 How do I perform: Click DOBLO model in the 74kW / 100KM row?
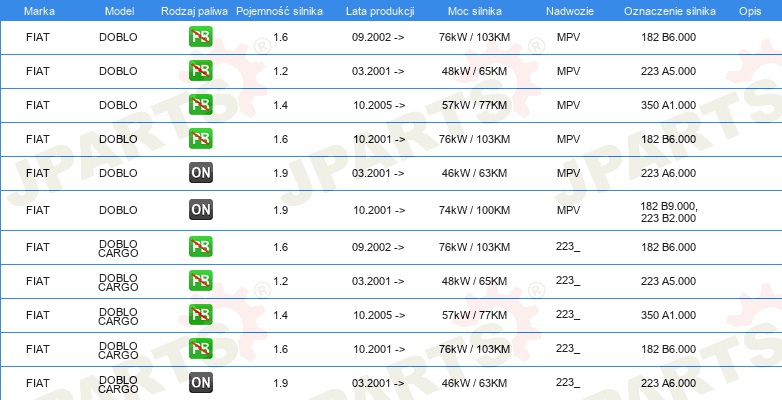(x=118, y=210)
